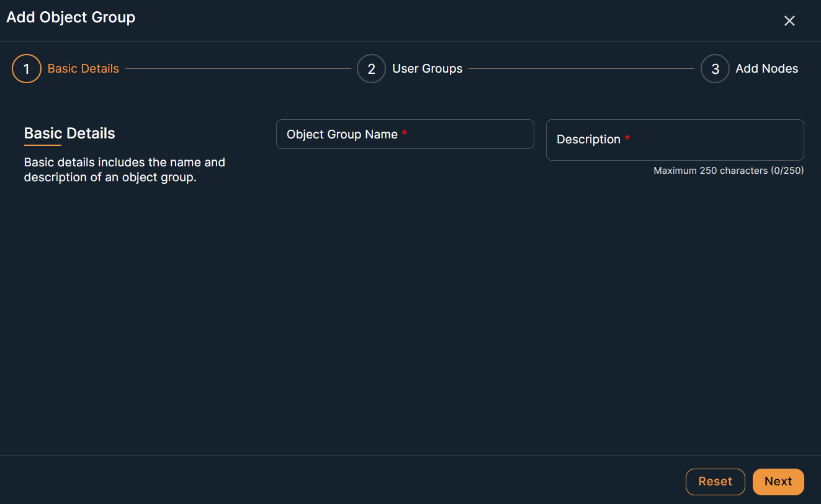Click the step 1 circle icon
The width and height of the screenshot is (821, 504).
26,69
